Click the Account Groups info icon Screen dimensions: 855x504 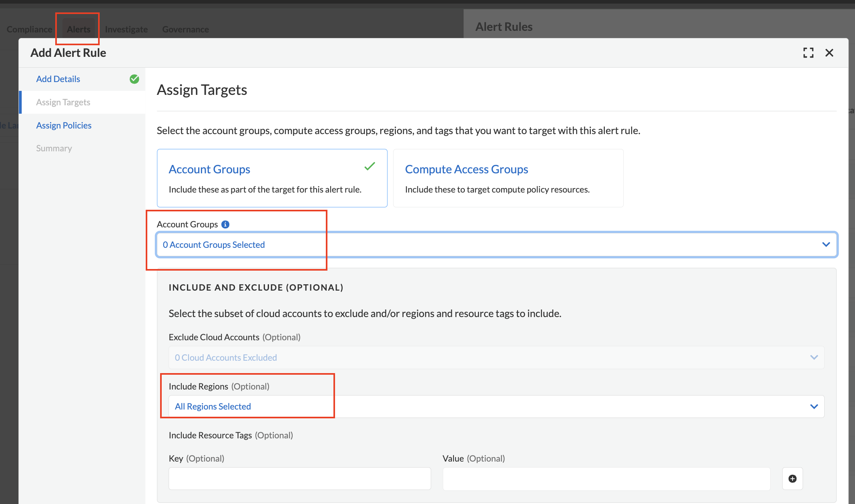(225, 225)
